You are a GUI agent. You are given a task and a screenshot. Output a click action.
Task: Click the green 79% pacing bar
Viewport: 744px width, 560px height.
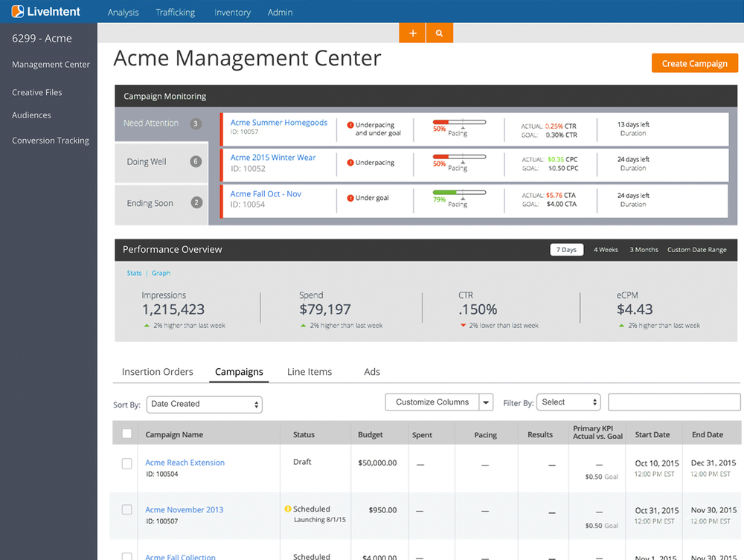459,193
